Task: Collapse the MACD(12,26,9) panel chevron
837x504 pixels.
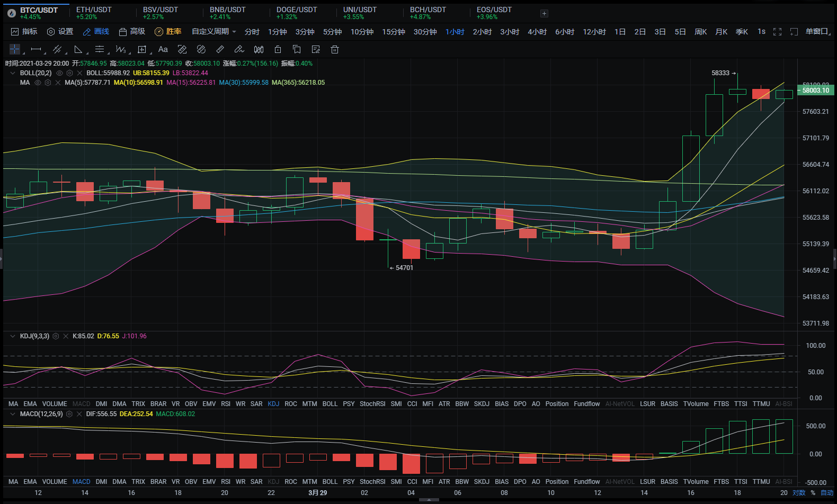Action: pyautogui.click(x=13, y=414)
